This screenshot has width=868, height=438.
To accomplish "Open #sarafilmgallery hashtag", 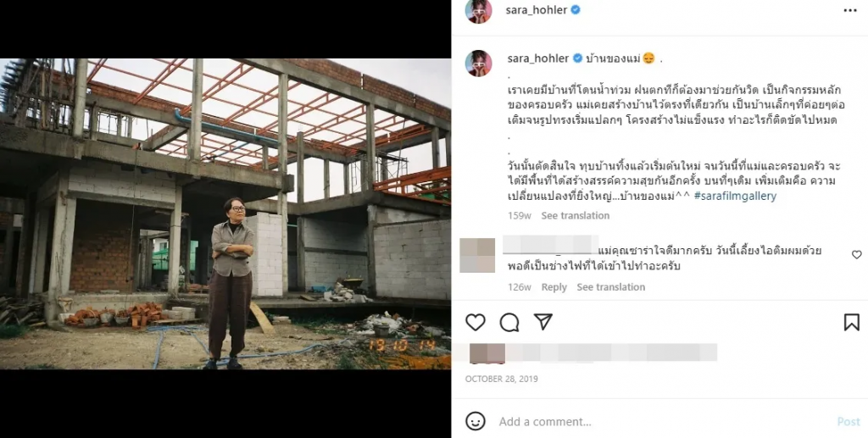I will click(735, 196).
